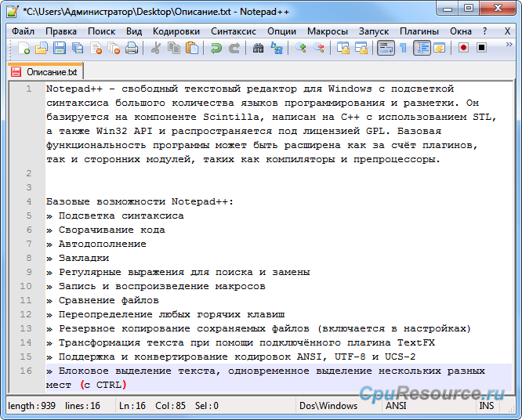This screenshot has height=420, width=522.
Task: Toggle synchronized vertical scrolling icon
Action: pyautogui.click(x=343, y=49)
